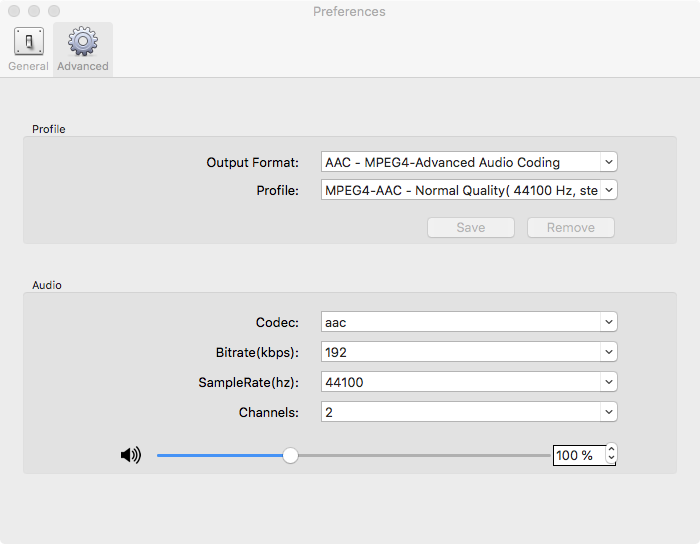This screenshot has width=700, height=544.
Task: Open the SampleRate(hz) dropdown
Action: tap(469, 381)
